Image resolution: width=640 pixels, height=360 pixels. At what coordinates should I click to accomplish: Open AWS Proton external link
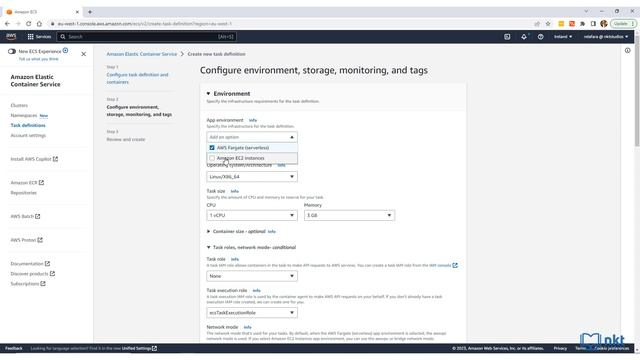27,240
